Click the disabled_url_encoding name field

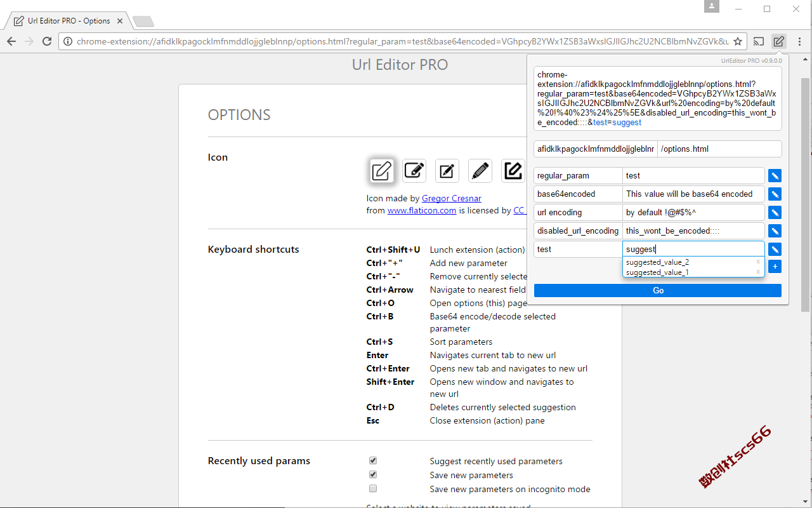coord(578,231)
